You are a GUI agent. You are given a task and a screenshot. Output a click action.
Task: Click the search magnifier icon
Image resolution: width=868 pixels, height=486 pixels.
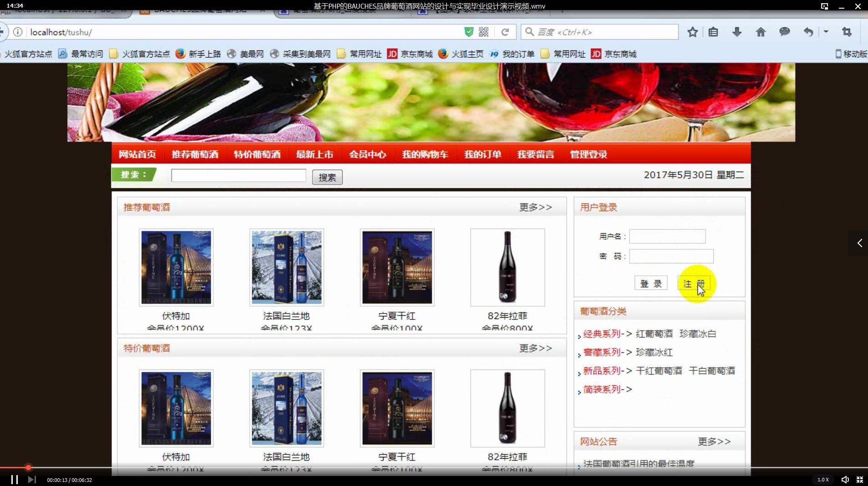529,31
